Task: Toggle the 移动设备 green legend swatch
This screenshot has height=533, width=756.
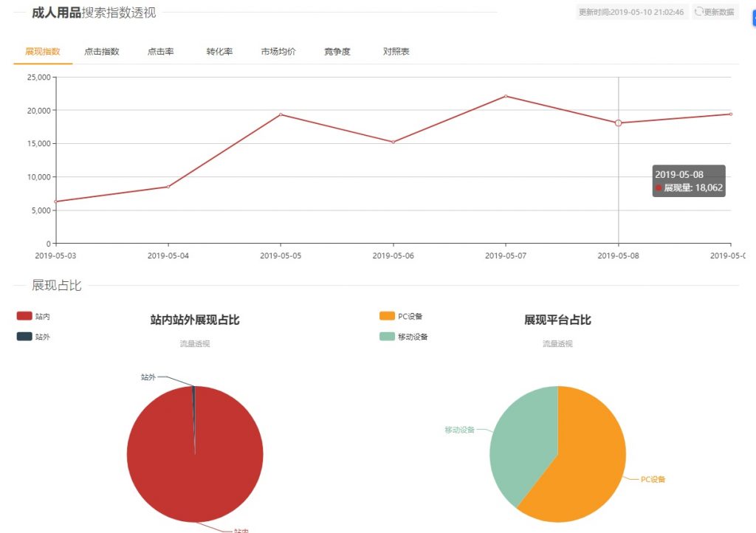Action: [387, 337]
